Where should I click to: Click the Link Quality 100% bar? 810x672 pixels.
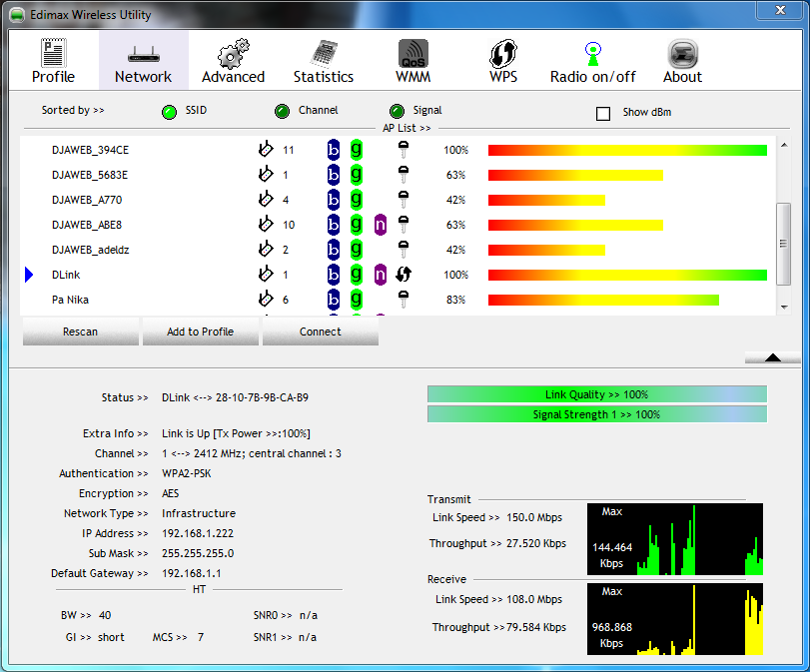click(x=596, y=394)
